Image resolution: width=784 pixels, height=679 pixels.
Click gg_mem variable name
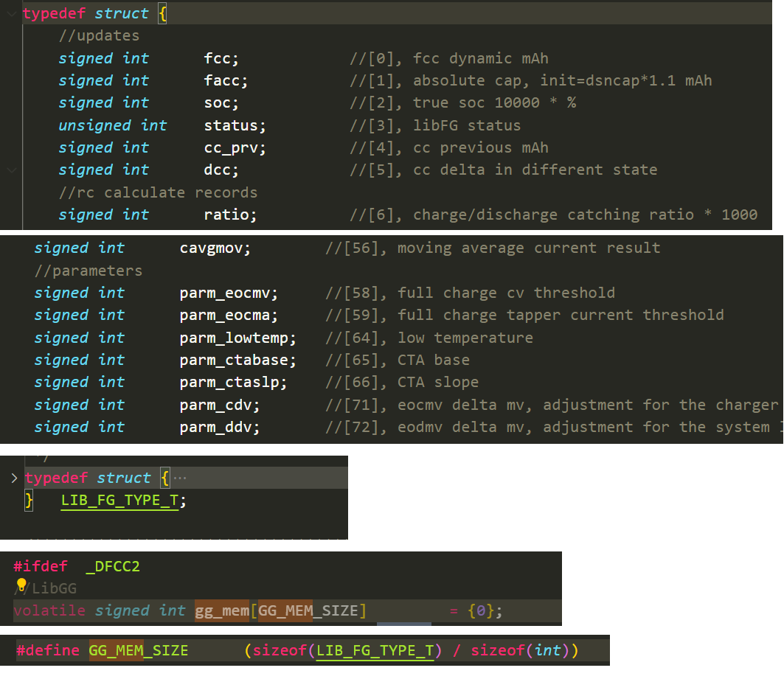pos(222,610)
